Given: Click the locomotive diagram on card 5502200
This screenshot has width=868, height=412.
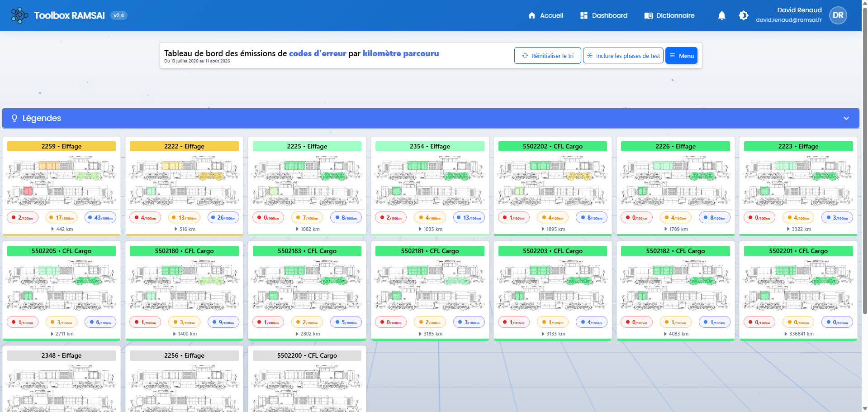Looking at the screenshot, I should click(x=307, y=388).
